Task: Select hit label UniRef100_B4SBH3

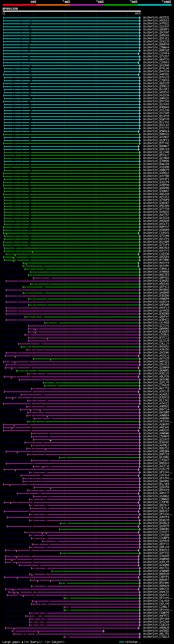Action: [x=156, y=290]
